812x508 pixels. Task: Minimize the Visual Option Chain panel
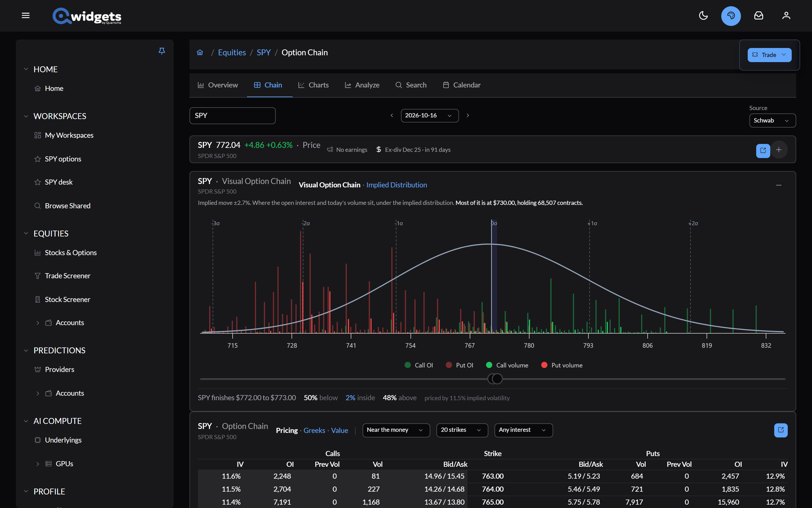[x=779, y=185]
